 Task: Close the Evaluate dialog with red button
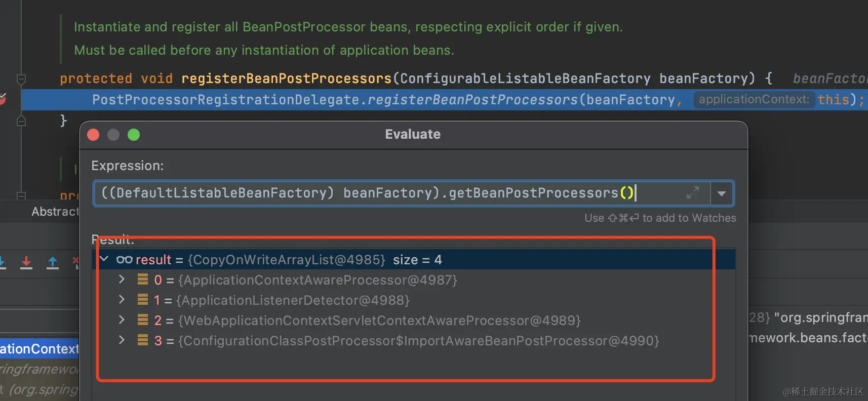pyautogui.click(x=93, y=135)
